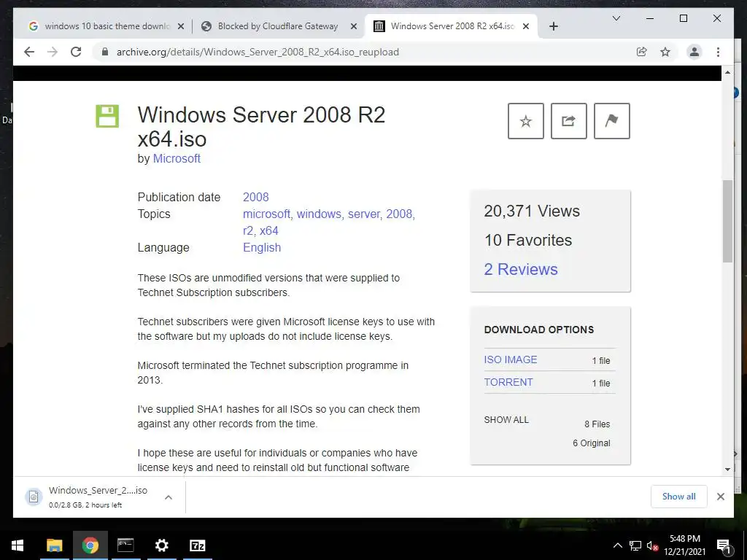Go back with the browser back arrow
Image resolution: width=747 pixels, height=560 pixels.
[x=29, y=52]
